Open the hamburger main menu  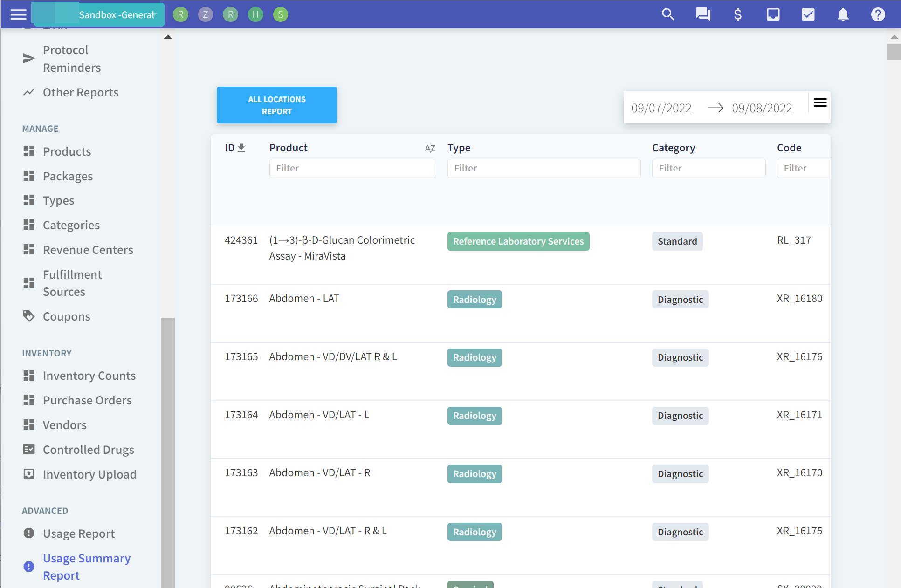tap(18, 14)
